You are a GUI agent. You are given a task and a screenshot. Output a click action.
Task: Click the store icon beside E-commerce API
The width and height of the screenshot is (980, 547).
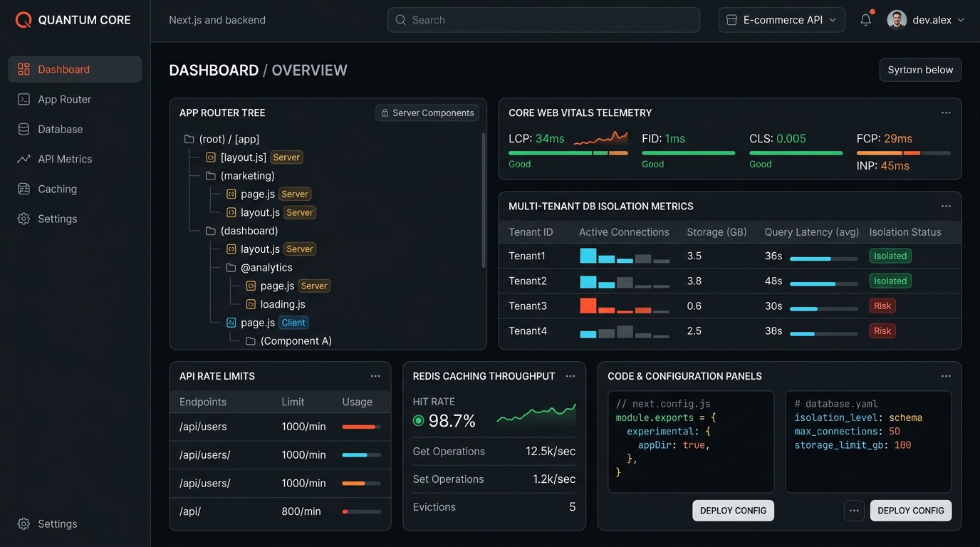[x=731, y=20]
